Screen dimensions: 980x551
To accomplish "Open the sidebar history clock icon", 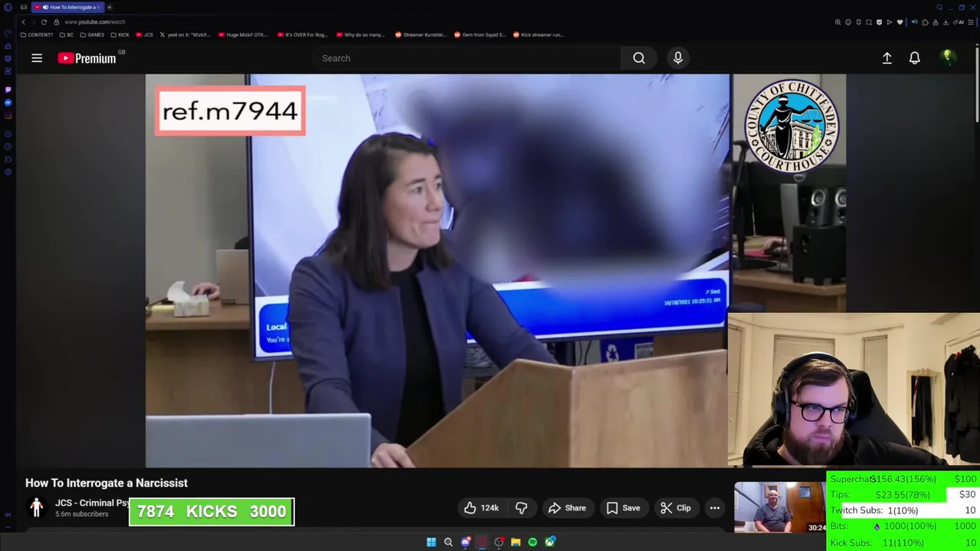I will pyautogui.click(x=8, y=147).
